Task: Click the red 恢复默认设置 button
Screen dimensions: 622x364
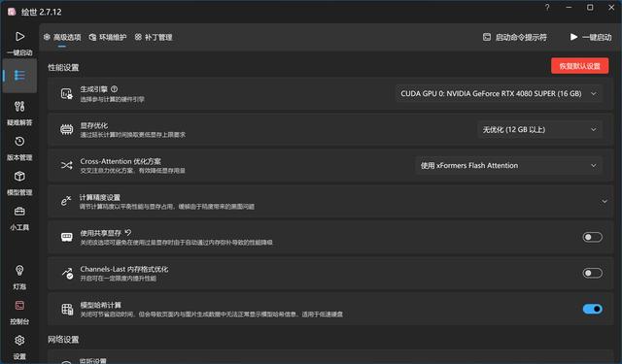Action: point(579,66)
